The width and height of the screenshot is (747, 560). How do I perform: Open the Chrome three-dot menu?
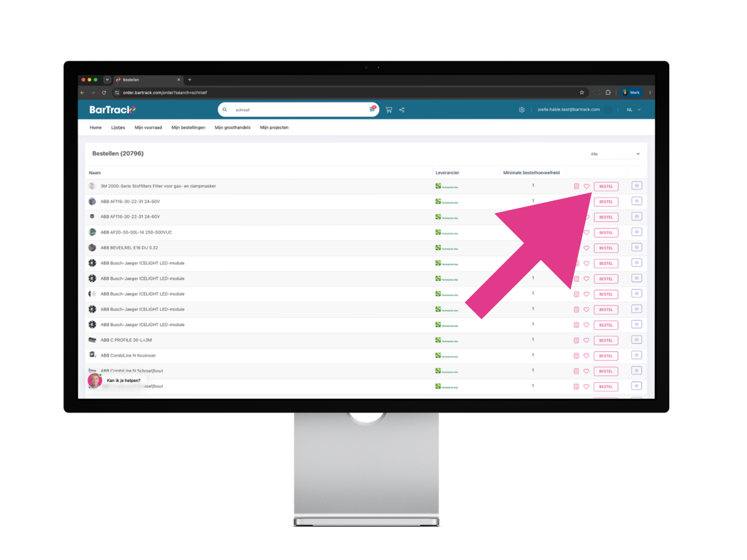point(650,92)
